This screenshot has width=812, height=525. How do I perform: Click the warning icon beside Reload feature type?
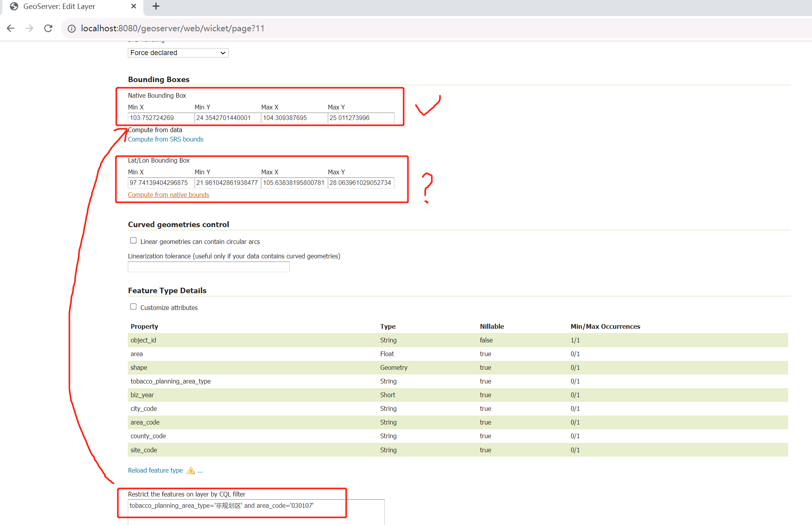tap(191, 470)
